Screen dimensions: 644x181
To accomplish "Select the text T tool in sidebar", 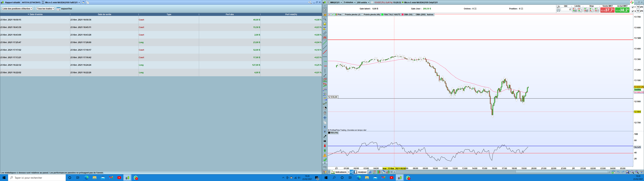I will [x=325, y=127].
